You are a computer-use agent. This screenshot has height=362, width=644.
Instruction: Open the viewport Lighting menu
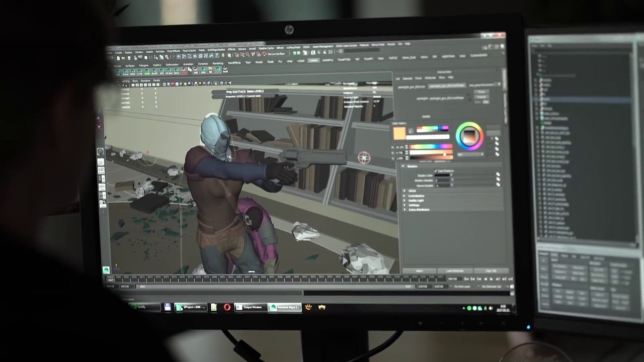tap(125, 81)
